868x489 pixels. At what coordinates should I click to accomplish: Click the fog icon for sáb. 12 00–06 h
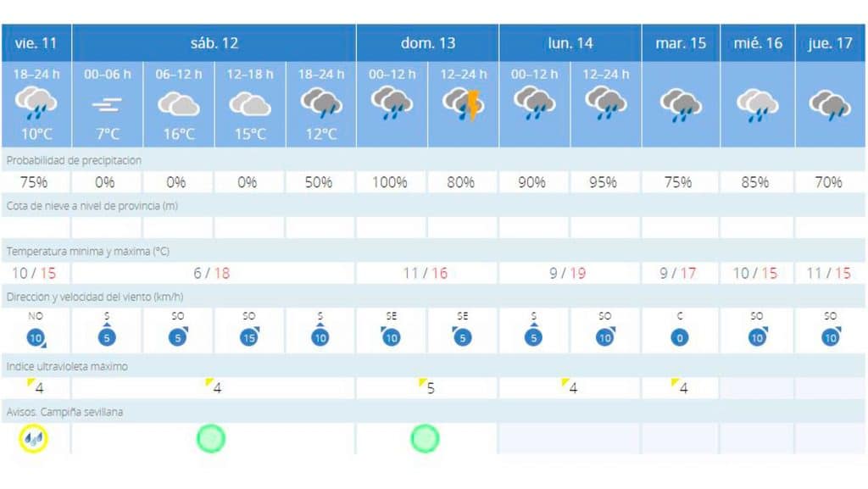coord(107,104)
